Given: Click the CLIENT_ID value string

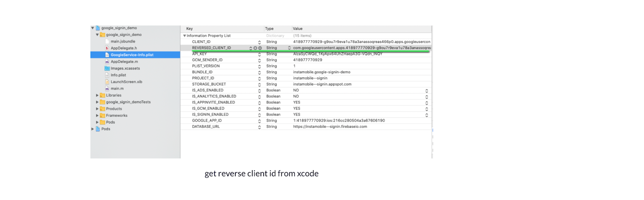Looking at the screenshot, I should pyautogui.click(x=361, y=42).
